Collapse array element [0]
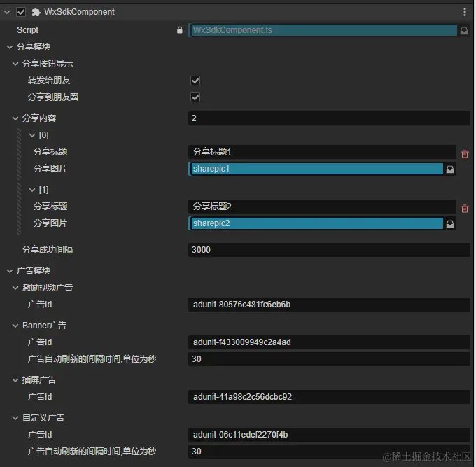476x467 pixels. pyautogui.click(x=32, y=135)
